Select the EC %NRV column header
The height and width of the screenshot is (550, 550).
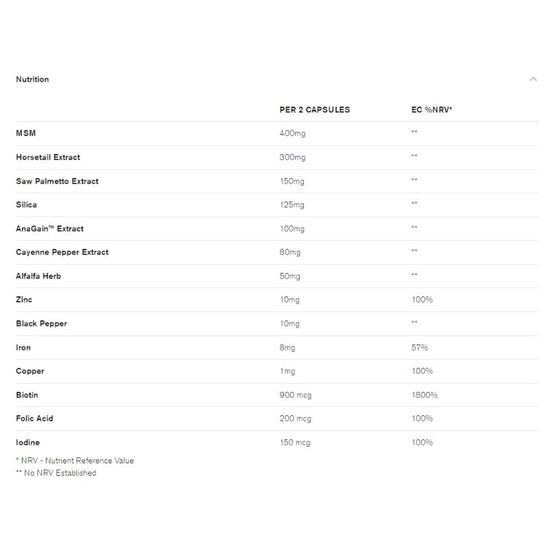tap(431, 110)
